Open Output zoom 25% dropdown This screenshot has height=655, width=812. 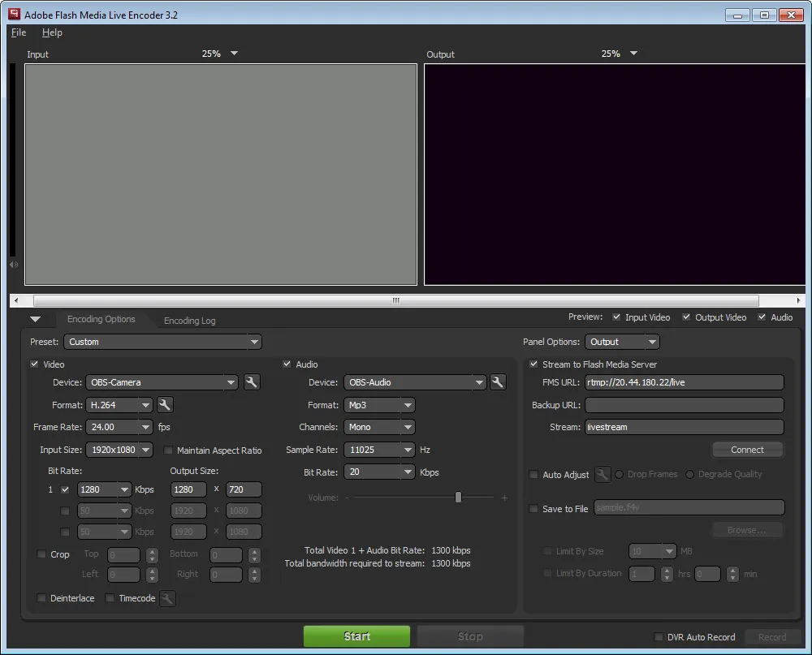(620, 54)
